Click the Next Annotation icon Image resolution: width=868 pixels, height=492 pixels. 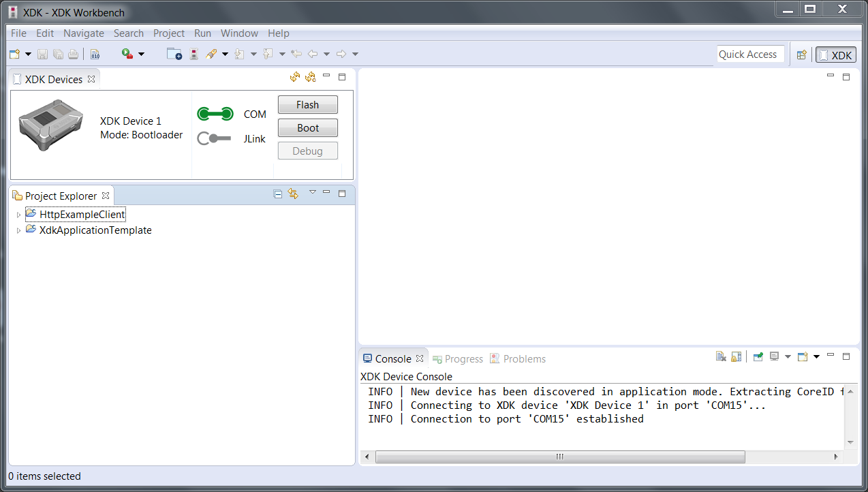point(240,54)
